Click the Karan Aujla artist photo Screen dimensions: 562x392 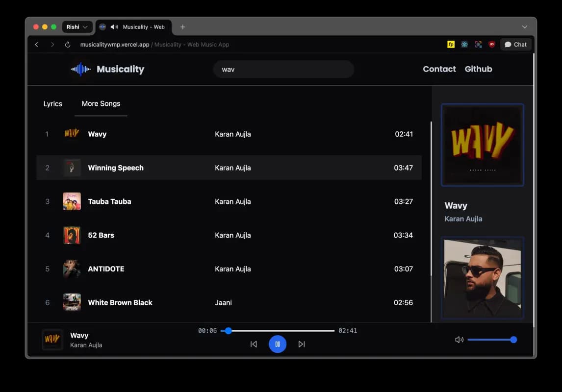483,278
